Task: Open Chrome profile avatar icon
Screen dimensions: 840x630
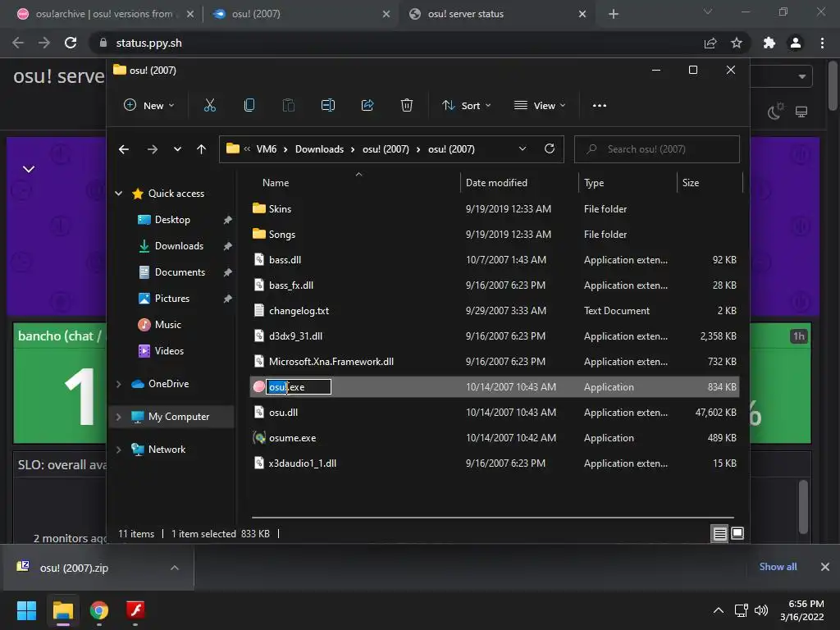Action: (x=796, y=43)
